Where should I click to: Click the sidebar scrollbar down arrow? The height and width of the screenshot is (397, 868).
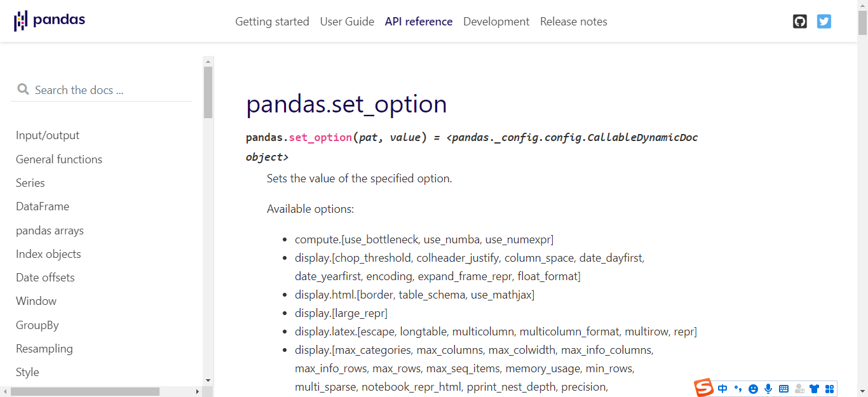point(208,380)
